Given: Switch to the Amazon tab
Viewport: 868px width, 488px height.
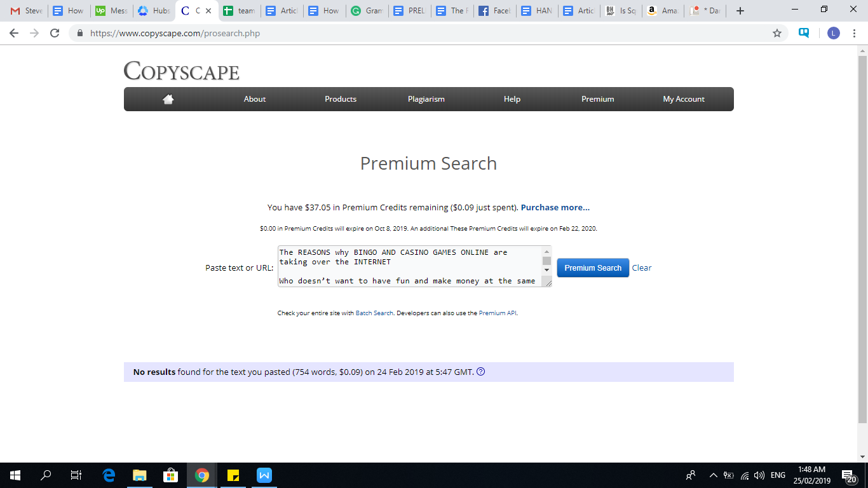Looking at the screenshot, I should (662, 11).
